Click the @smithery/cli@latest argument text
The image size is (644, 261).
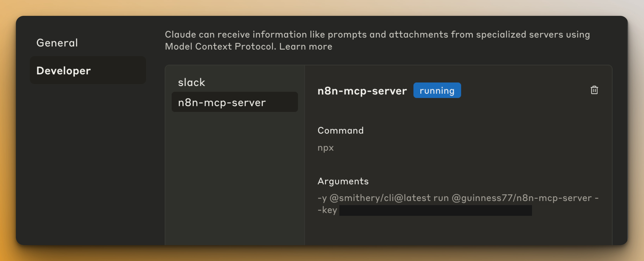(x=380, y=198)
